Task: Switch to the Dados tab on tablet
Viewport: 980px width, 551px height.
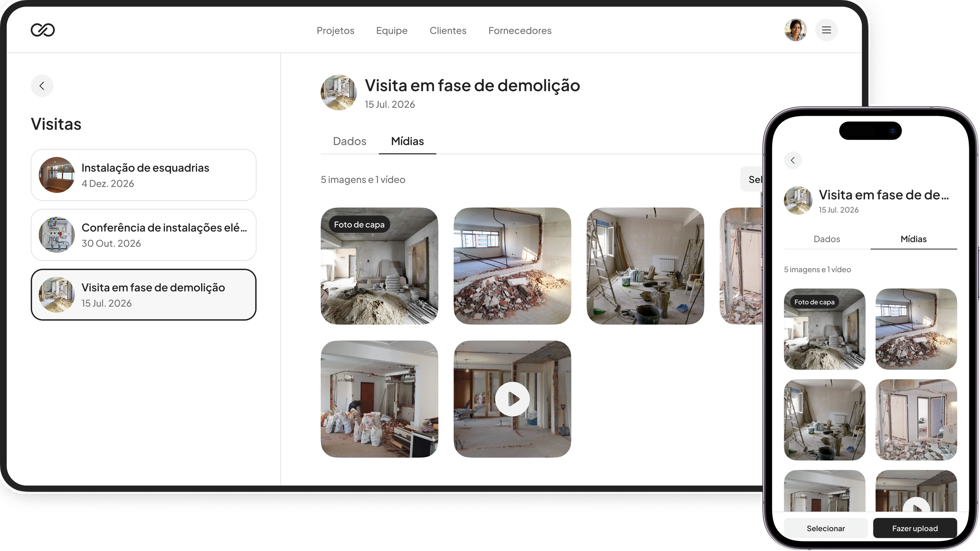Action: tap(350, 141)
